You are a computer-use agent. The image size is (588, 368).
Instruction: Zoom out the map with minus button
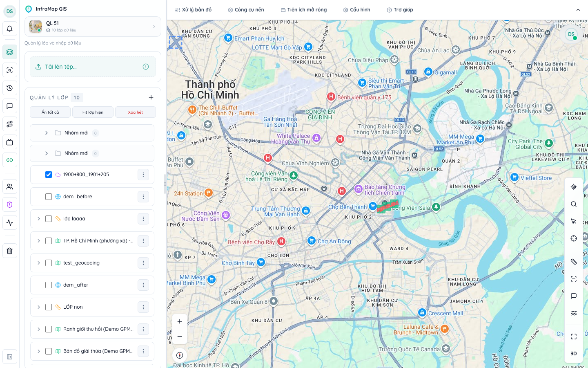(x=180, y=337)
